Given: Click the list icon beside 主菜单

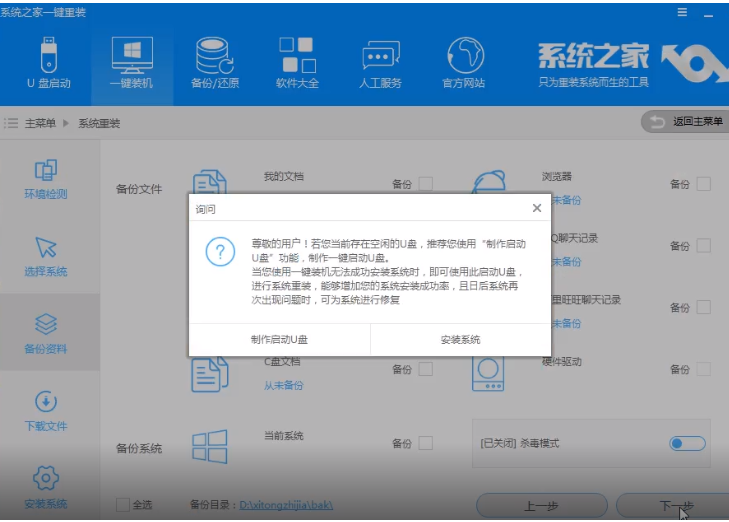Looking at the screenshot, I should (11, 123).
